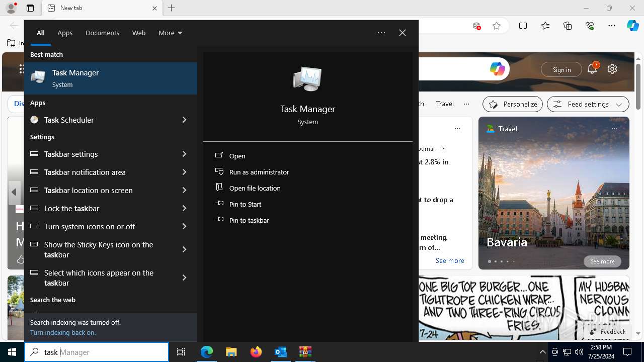Open the More filter dropdown
Viewport: 644px width, 362px height.
click(170, 33)
